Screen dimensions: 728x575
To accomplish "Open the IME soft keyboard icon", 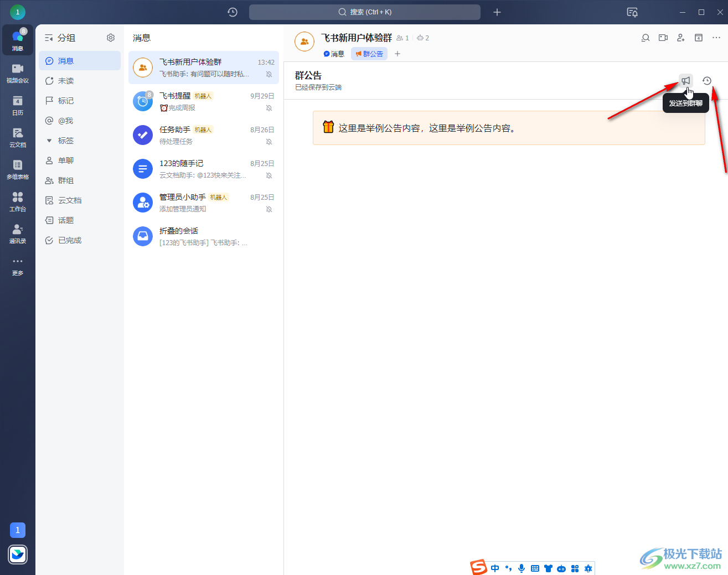I will 535,568.
